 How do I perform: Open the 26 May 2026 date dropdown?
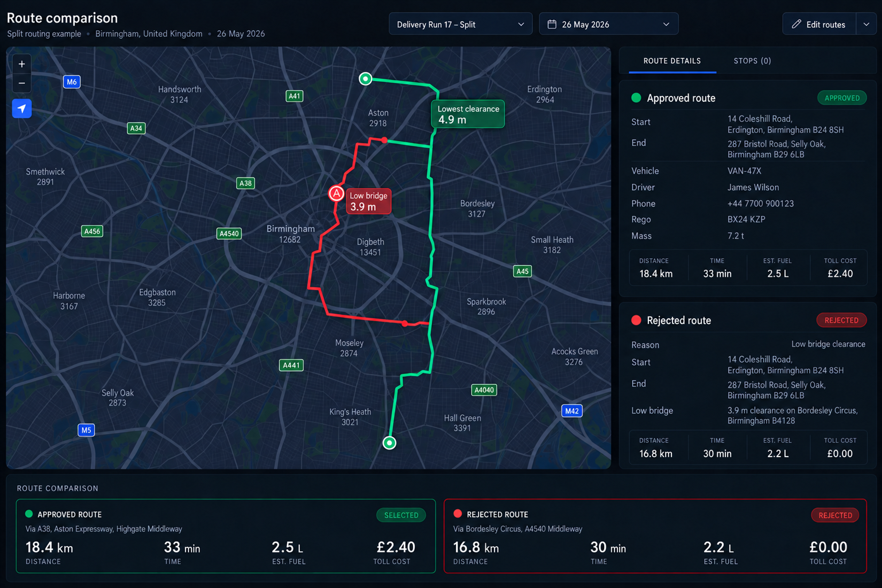click(x=609, y=24)
